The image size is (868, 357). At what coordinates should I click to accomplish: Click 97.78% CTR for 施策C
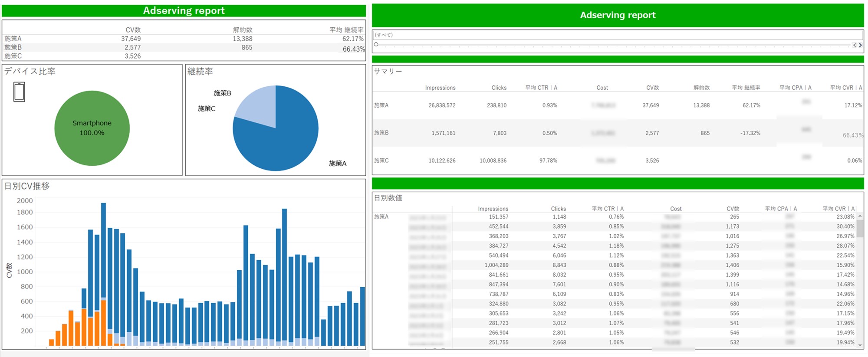click(x=548, y=160)
